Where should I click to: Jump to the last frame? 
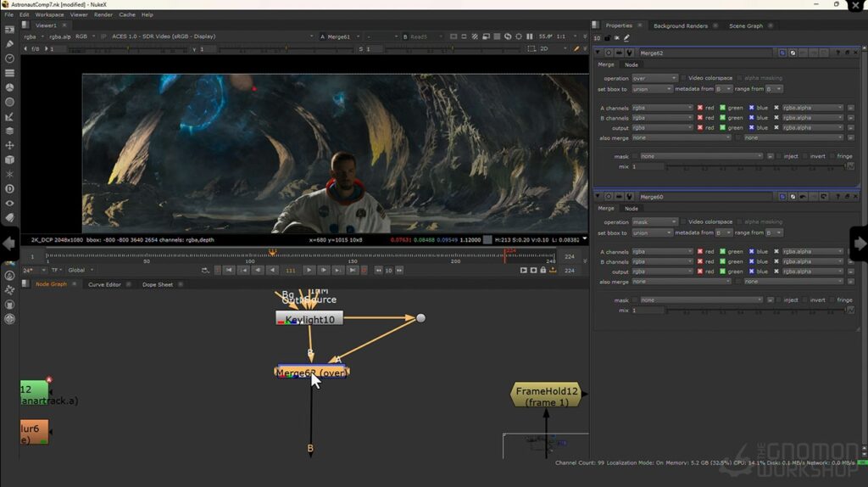point(352,271)
